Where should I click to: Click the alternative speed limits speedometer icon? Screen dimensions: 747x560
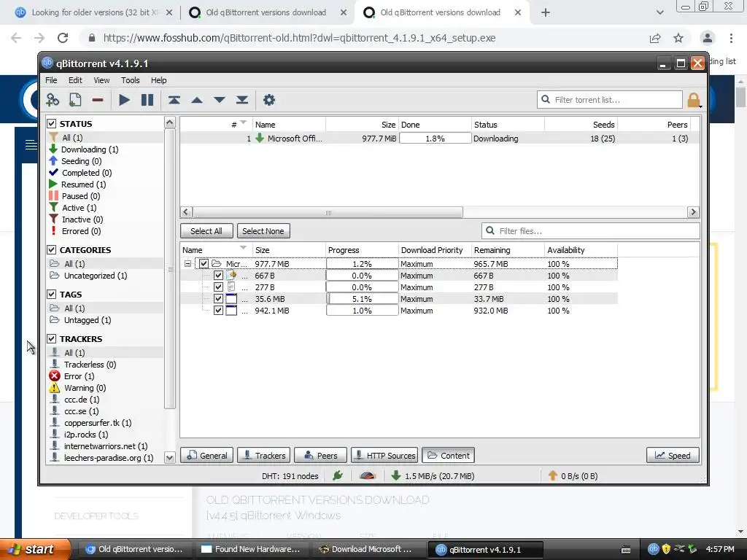[368, 475]
